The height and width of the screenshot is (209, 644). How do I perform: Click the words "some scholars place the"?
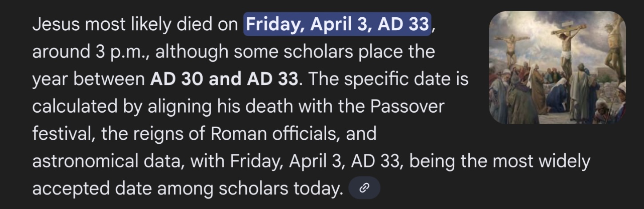(334, 52)
